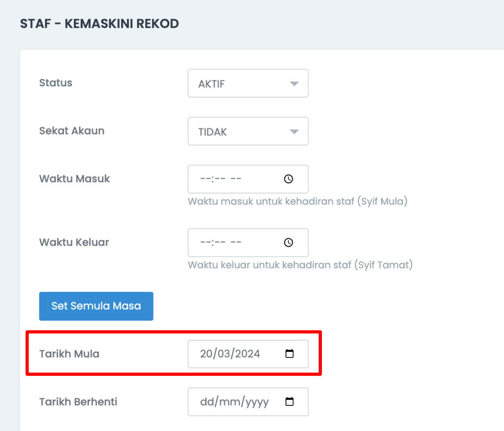
Task: Select the year 2024 in Tarikh Mula
Action: pyautogui.click(x=247, y=354)
